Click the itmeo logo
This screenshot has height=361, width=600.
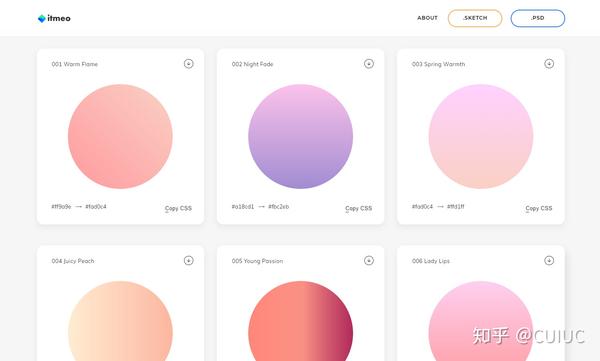coord(54,18)
